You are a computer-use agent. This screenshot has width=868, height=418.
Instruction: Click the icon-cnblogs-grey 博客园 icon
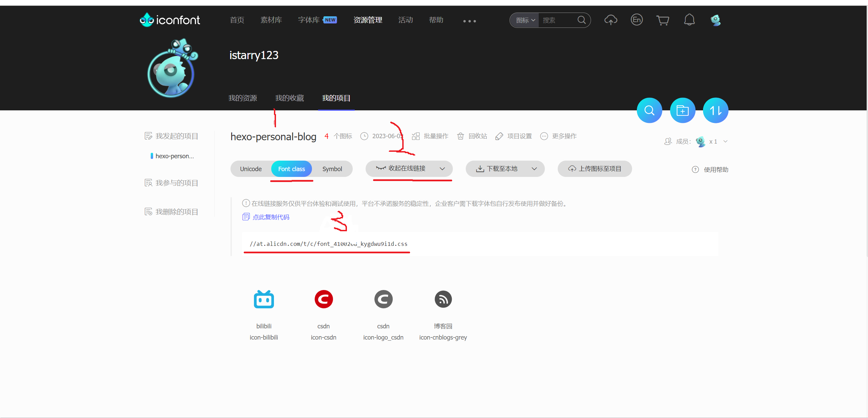click(x=443, y=299)
